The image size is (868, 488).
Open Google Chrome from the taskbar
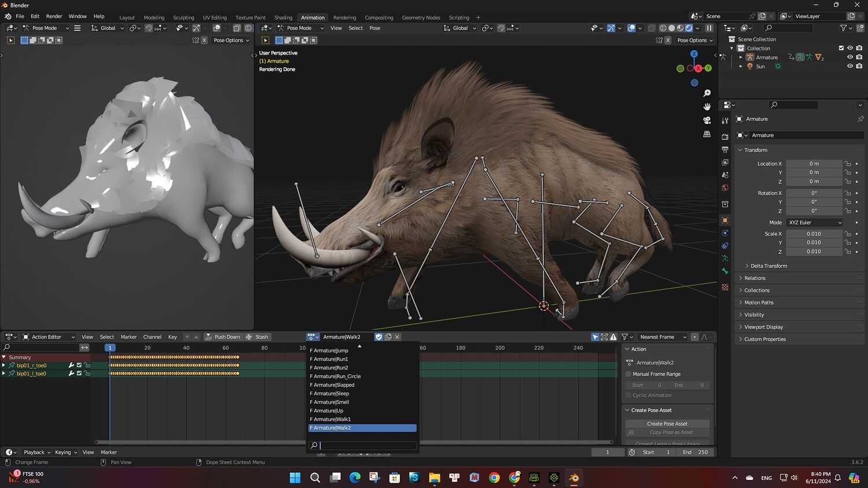(494, 478)
